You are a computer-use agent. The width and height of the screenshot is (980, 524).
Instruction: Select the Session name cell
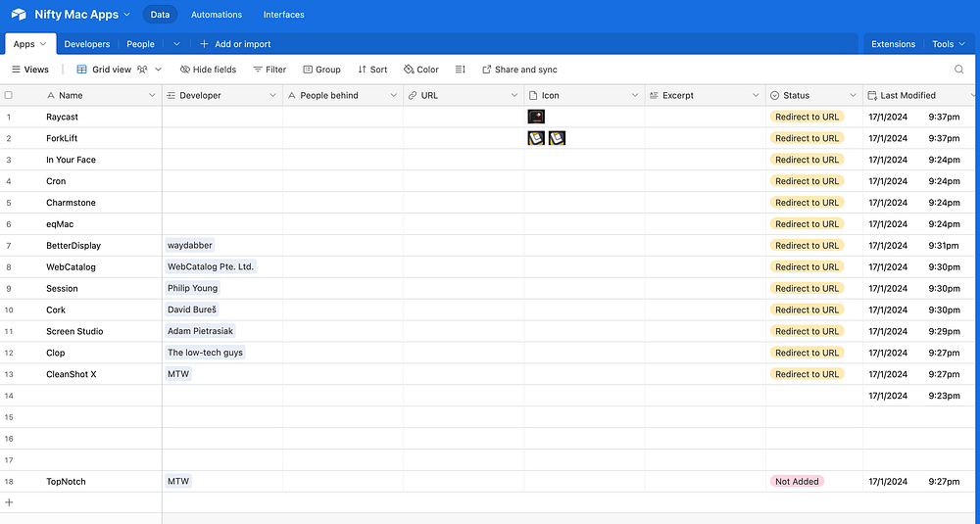(x=81, y=289)
